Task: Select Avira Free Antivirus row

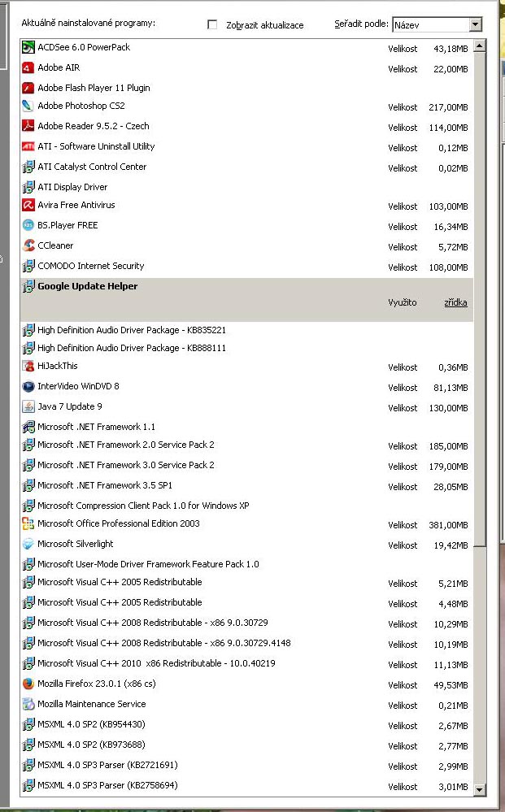Action: tap(246, 205)
